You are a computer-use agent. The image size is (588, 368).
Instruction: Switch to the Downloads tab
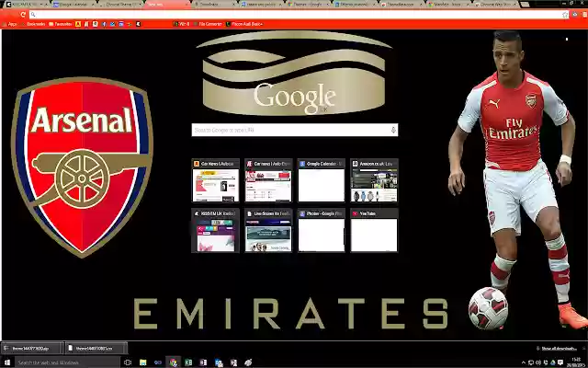(x=214, y=5)
